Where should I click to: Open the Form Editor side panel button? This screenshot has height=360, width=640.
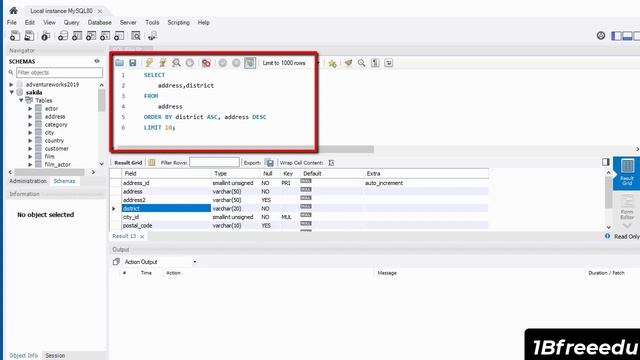(x=627, y=207)
